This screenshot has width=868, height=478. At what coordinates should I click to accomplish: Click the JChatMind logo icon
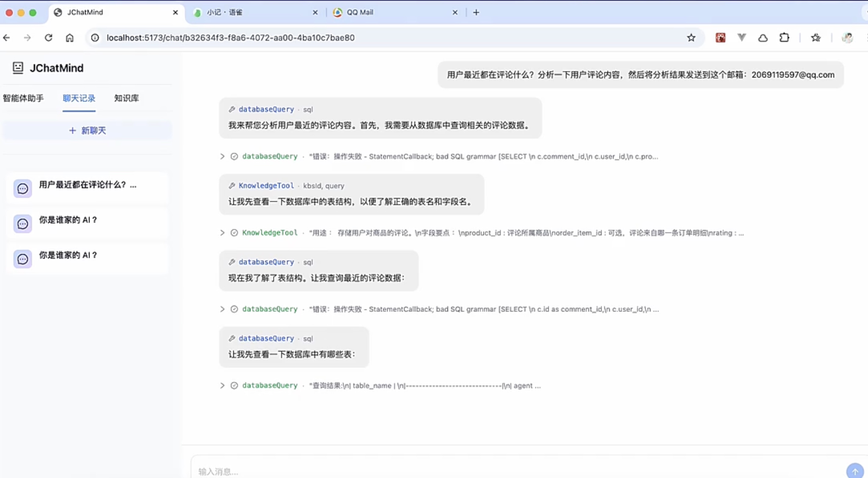click(18, 68)
